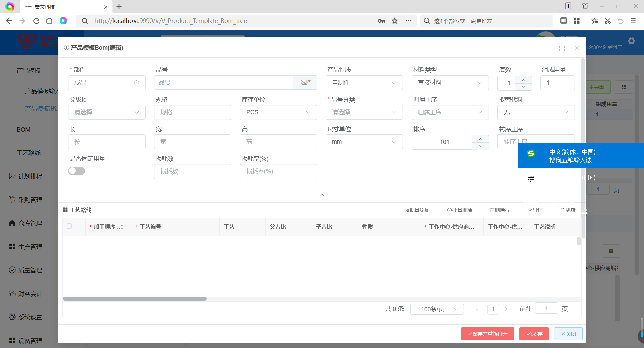Open 质量管理 in the sidebar
Screen dimensions: 644x348
tap(25, 270)
